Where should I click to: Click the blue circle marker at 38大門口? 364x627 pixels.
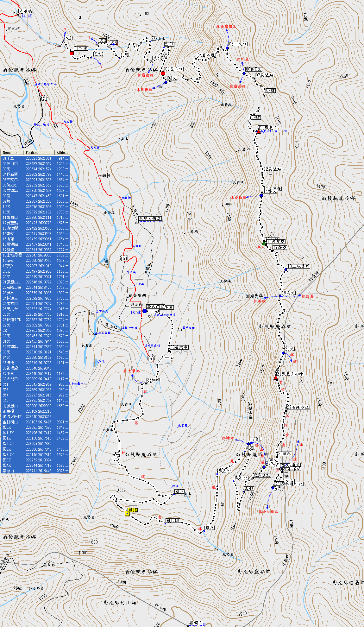click(x=145, y=311)
